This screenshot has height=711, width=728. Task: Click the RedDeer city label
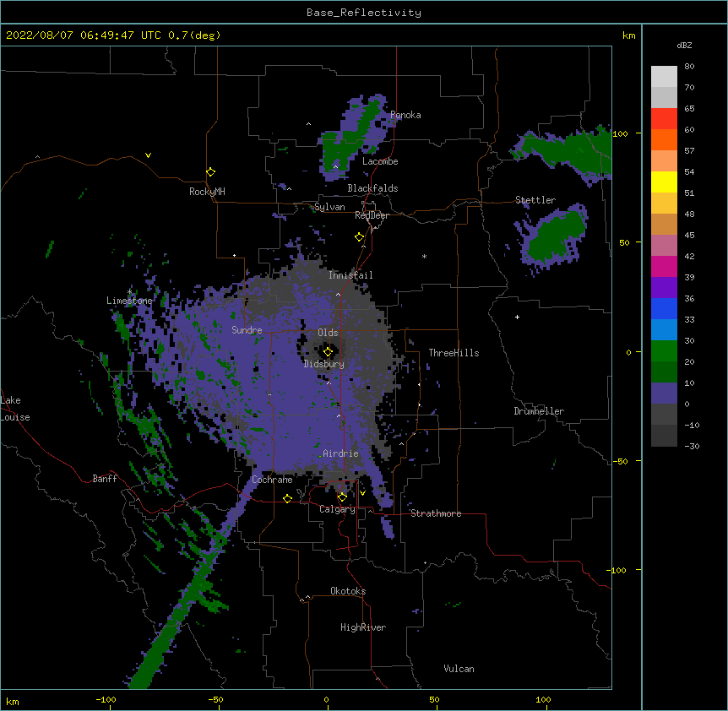pos(372,215)
